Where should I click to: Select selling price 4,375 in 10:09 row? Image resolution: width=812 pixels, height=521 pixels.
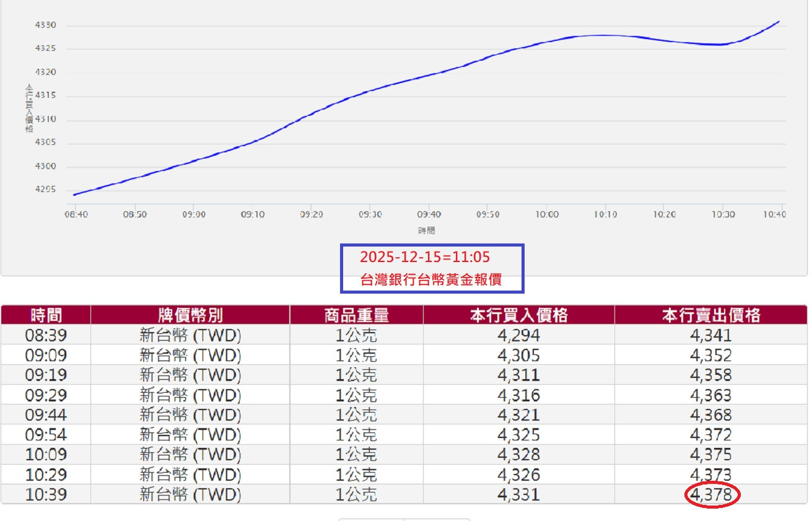coord(710,455)
